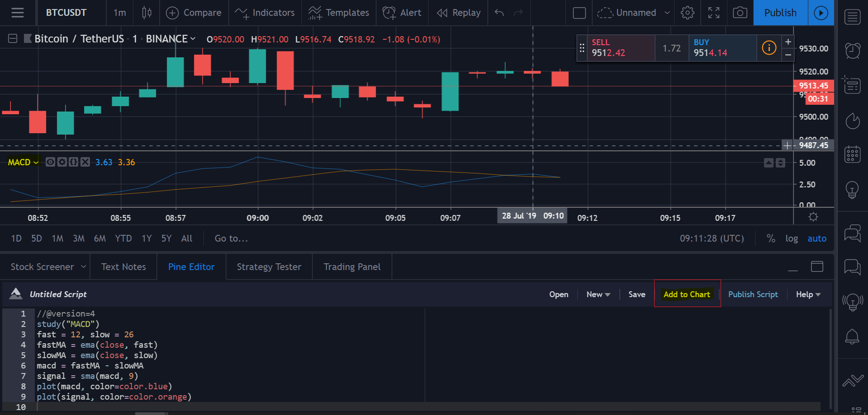This screenshot has width=868, height=415.
Task: Select the 5D date range
Action: [37, 238]
